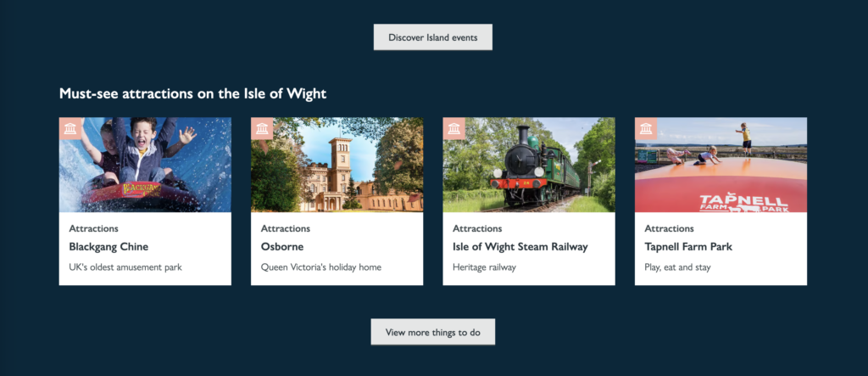Click the Heritage railway description text
The height and width of the screenshot is (376, 868).
(484, 267)
